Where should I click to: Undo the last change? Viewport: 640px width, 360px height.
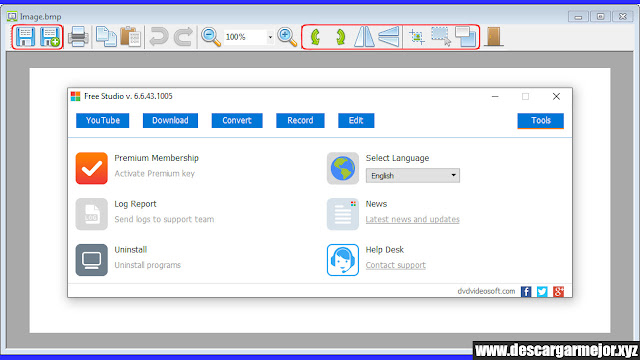coord(158,37)
